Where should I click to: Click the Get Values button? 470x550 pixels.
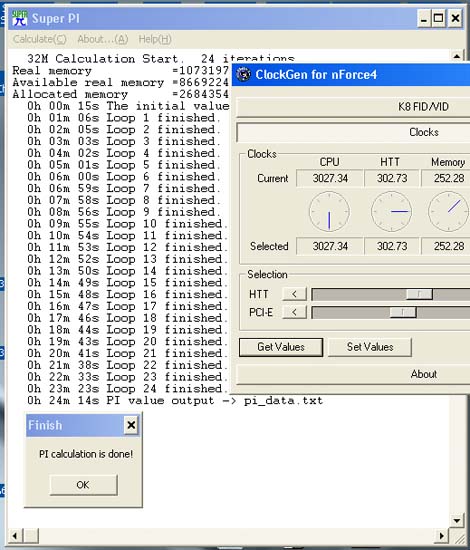[281, 347]
